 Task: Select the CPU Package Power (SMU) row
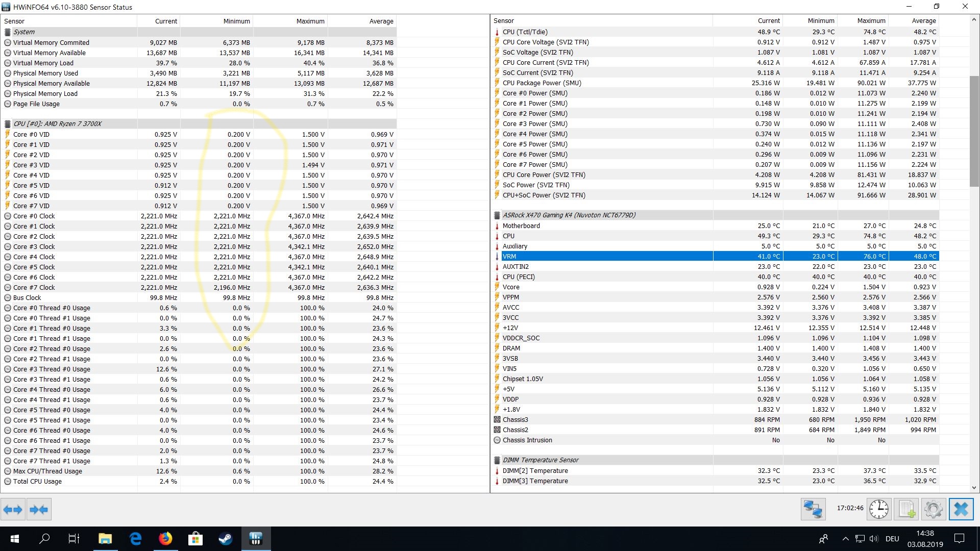tap(542, 83)
